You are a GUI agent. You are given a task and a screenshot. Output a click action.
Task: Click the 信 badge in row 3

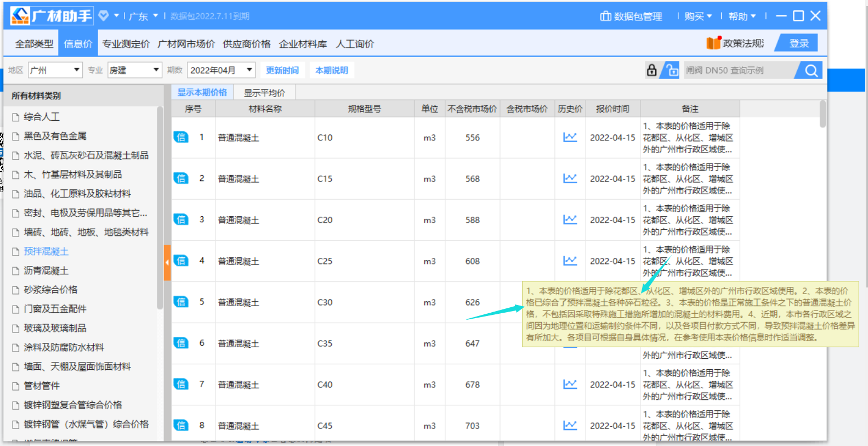point(181,219)
